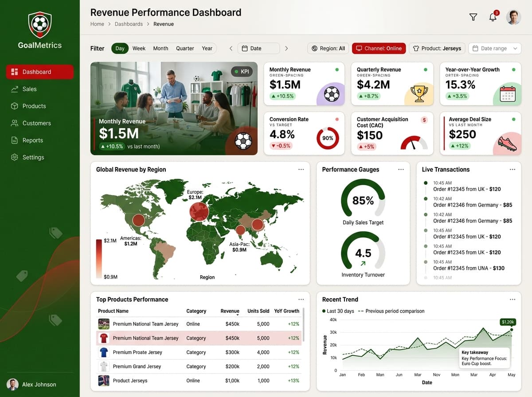Open the filter funnel icon in header
The height and width of the screenshot is (397, 532).
[473, 17]
